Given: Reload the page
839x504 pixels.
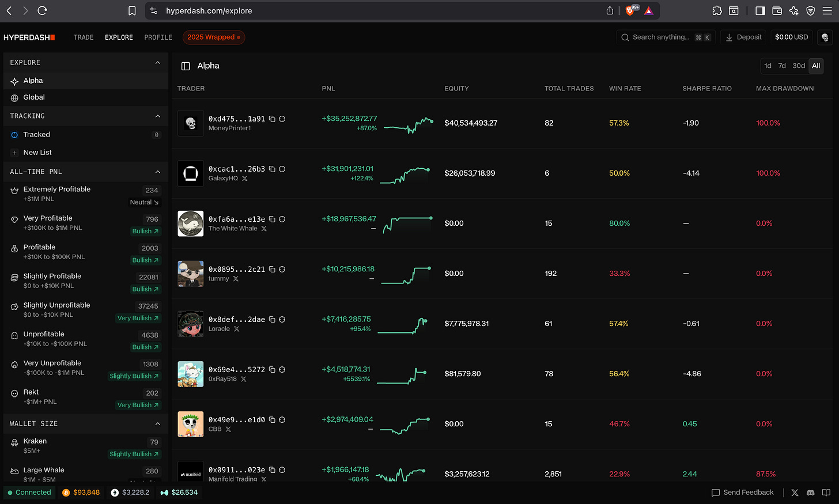Looking at the screenshot, I should pos(42,10).
